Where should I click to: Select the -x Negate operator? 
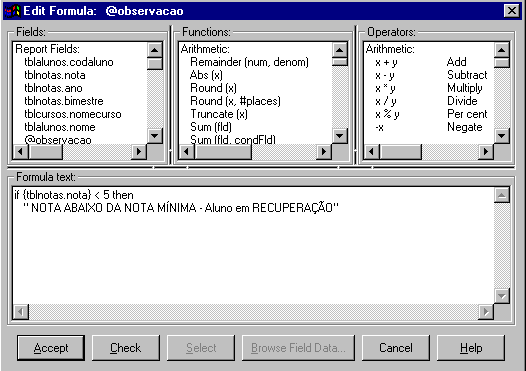428,127
